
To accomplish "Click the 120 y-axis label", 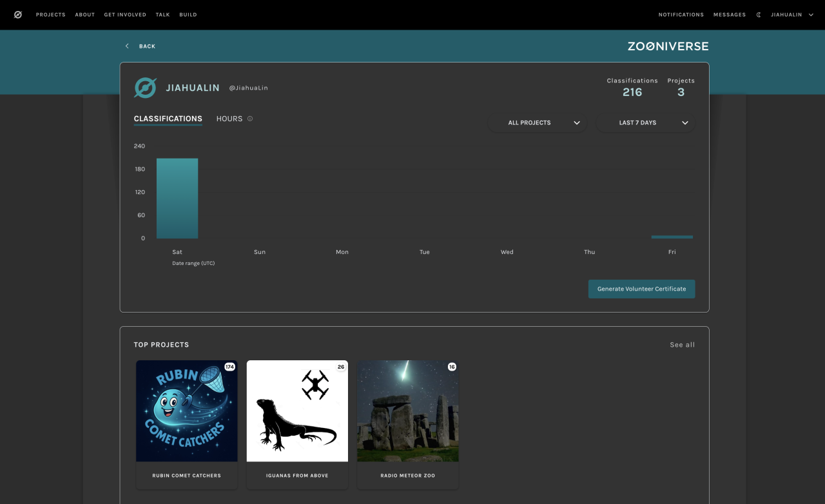I will (x=139, y=192).
